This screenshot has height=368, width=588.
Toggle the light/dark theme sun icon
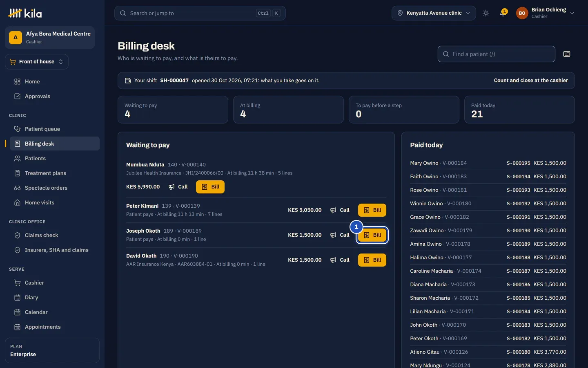486,13
